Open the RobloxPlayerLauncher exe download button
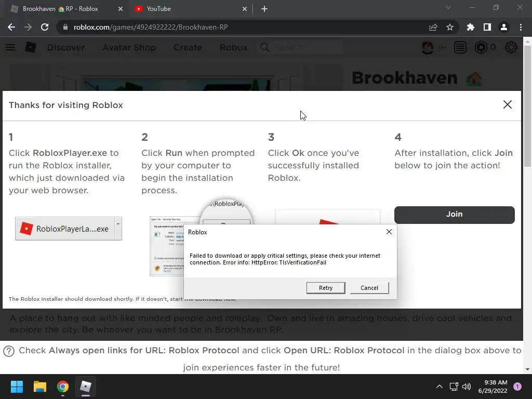Screen dimensions: 532x399 tap(64, 229)
